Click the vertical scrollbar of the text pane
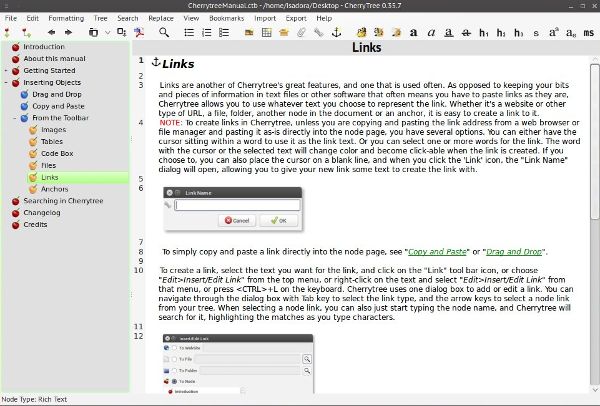Image resolution: width=600 pixels, height=406 pixels. (x=594, y=142)
